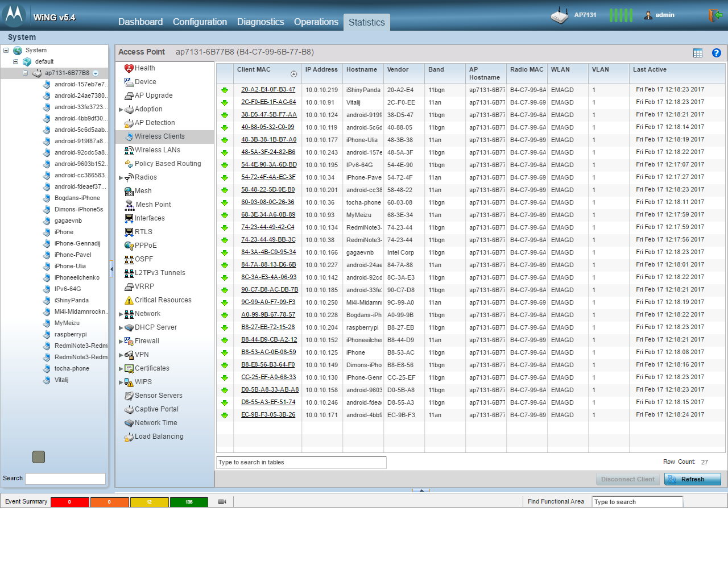Collapse the left tree panel splitter handle
728x582 pixels.
coord(111,269)
